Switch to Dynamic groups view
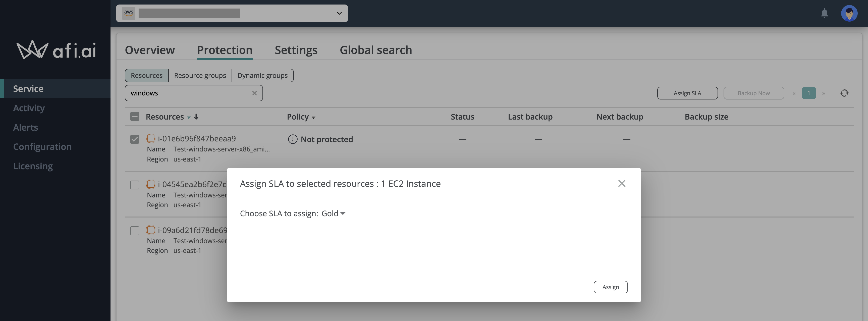Screen dimensions: 868x321 (x=262, y=75)
